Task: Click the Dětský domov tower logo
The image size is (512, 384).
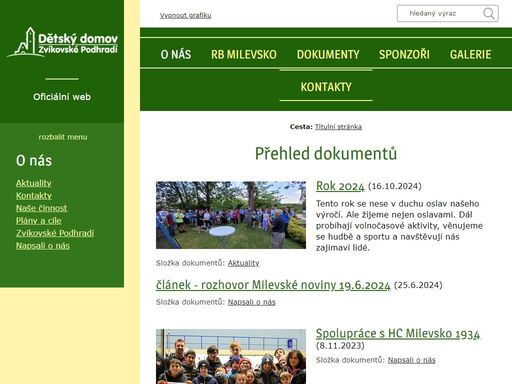Action: (x=62, y=42)
